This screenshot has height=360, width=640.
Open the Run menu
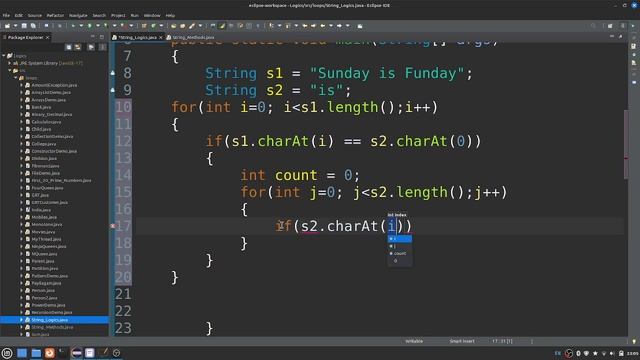(x=134, y=16)
